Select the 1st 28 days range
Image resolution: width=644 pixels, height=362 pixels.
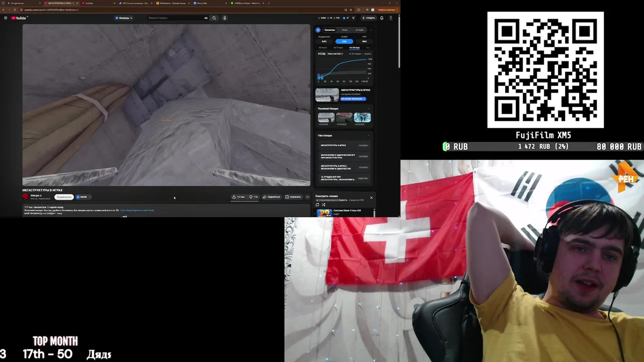(x=354, y=48)
